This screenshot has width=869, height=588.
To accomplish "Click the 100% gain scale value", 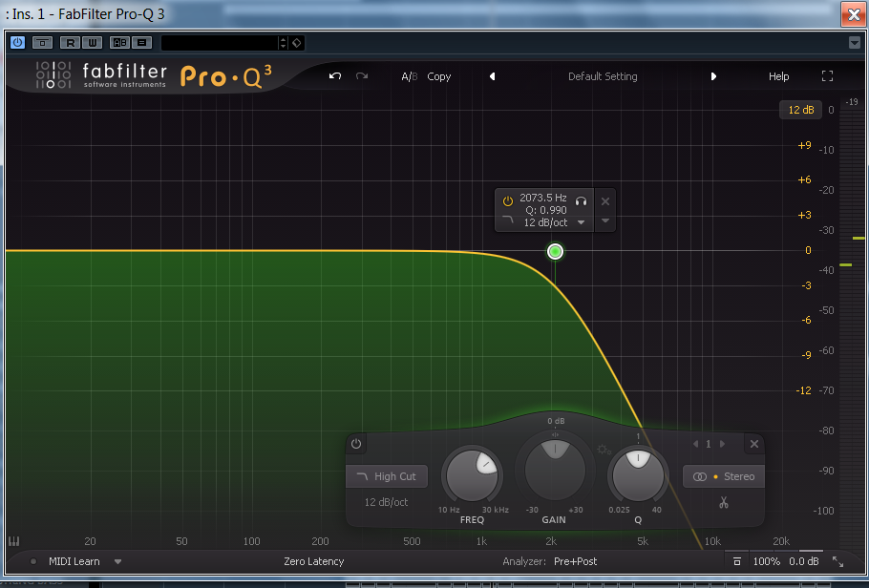I will (766, 561).
